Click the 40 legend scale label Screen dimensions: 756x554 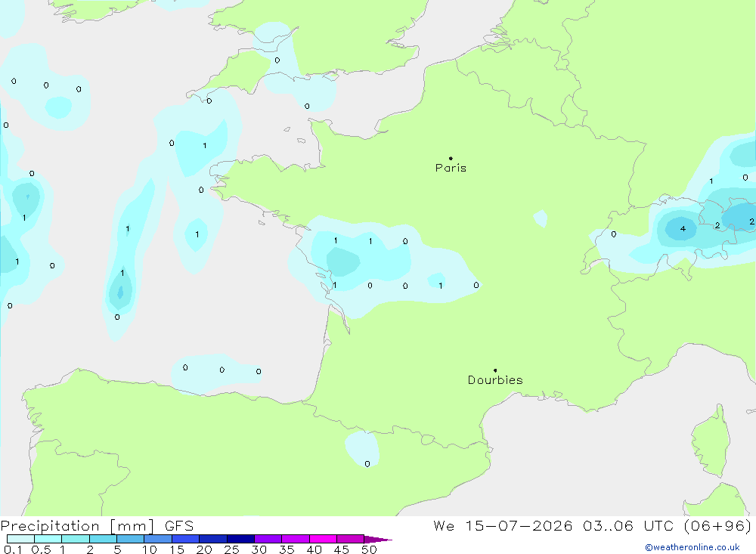click(x=314, y=549)
